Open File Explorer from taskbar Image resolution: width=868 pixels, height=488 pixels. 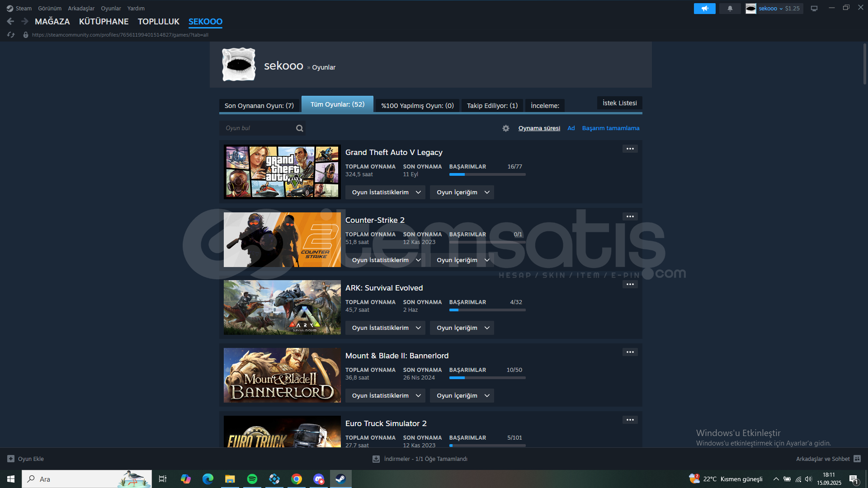tap(230, 479)
